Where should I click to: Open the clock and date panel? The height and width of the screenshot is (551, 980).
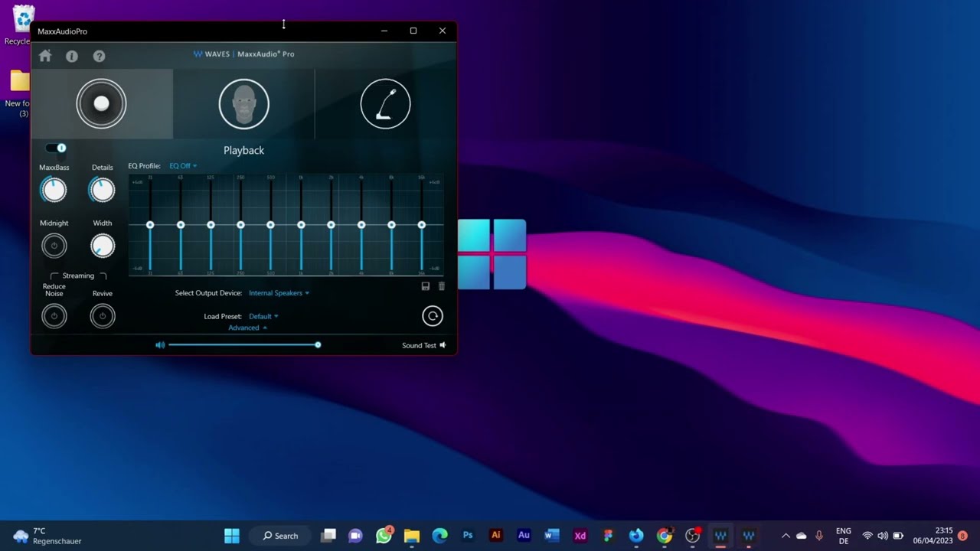(x=933, y=536)
